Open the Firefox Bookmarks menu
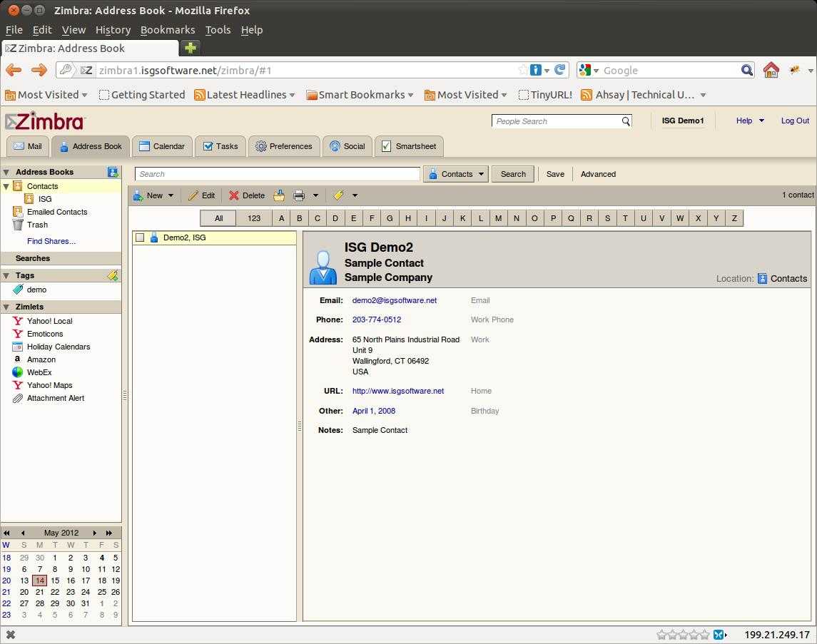Screen dimensions: 817x644 coord(168,30)
